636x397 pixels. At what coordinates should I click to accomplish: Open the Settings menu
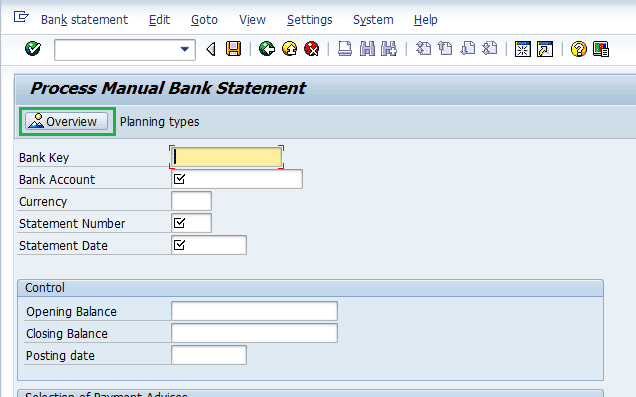(x=309, y=20)
